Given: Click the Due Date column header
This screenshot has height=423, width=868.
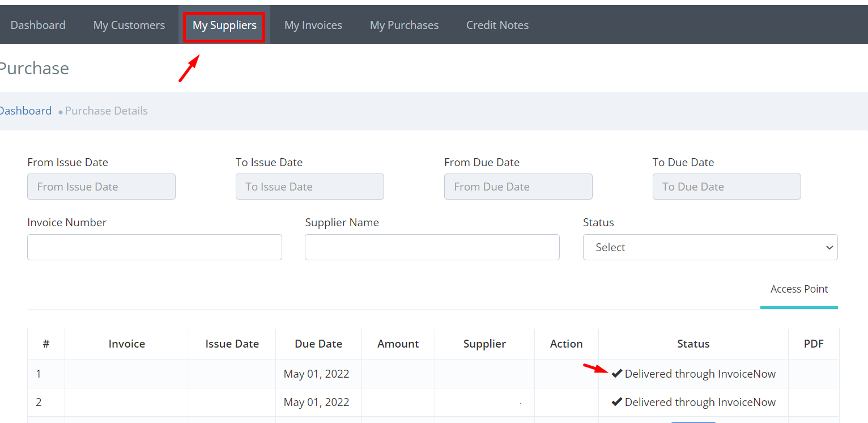Looking at the screenshot, I should (318, 344).
